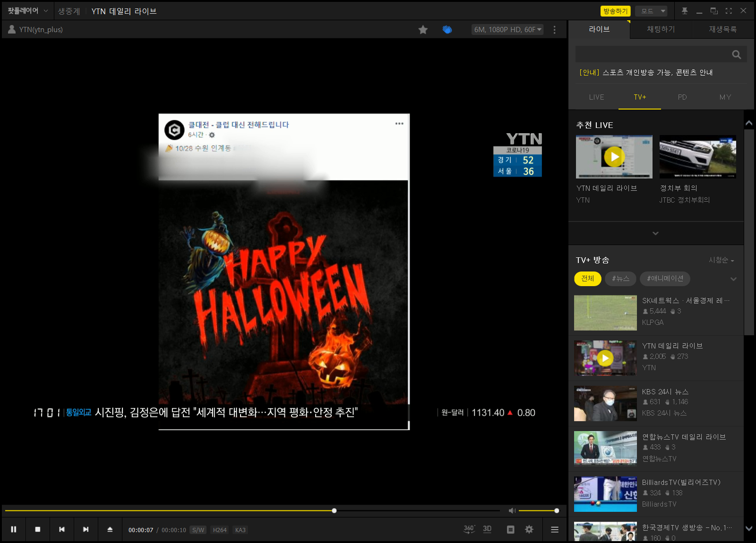Click the sidebar scrollbar down arrow
The height and width of the screenshot is (543, 756).
tap(749, 529)
